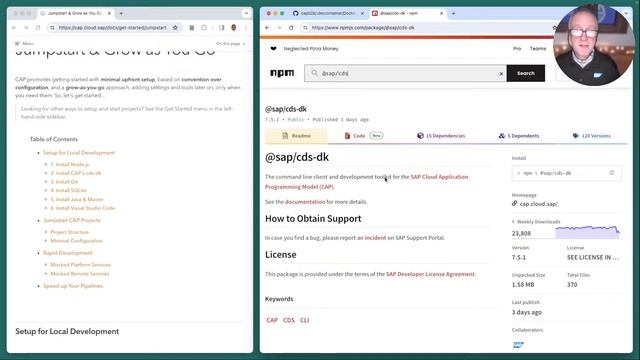
Task: Click reload icon in left browser window
Action: 38,28
